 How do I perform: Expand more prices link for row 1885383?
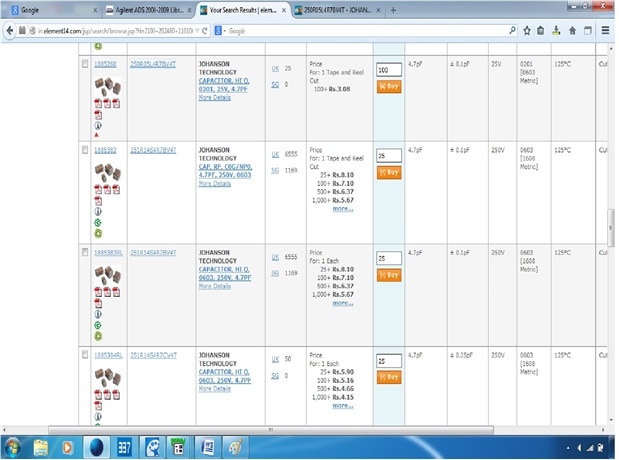tap(343, 209)
